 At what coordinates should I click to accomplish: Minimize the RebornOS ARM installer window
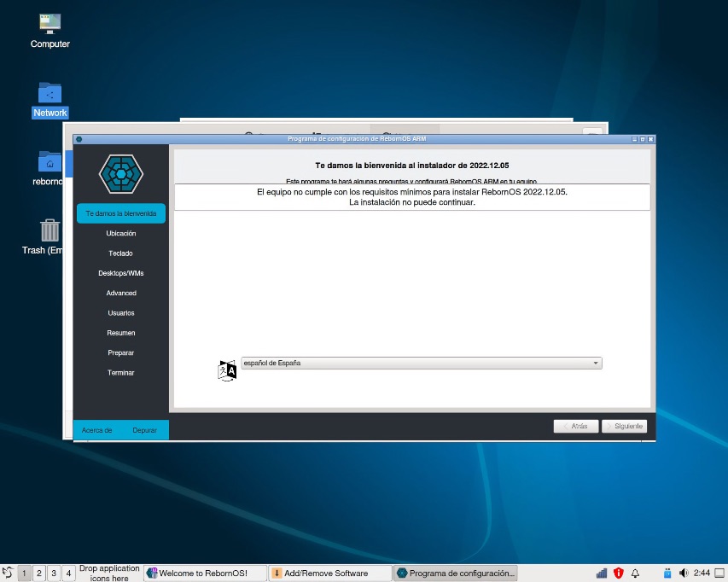(x=634, y=139)
